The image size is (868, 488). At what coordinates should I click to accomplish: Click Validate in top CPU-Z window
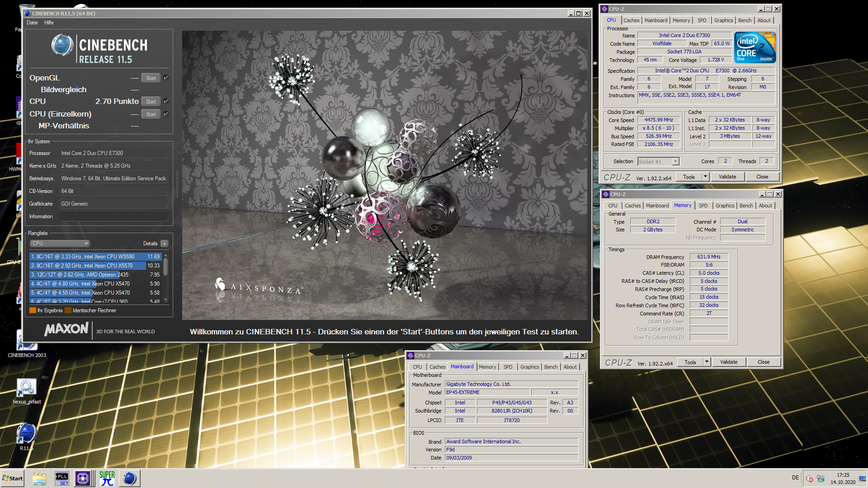tap(727, 177)
